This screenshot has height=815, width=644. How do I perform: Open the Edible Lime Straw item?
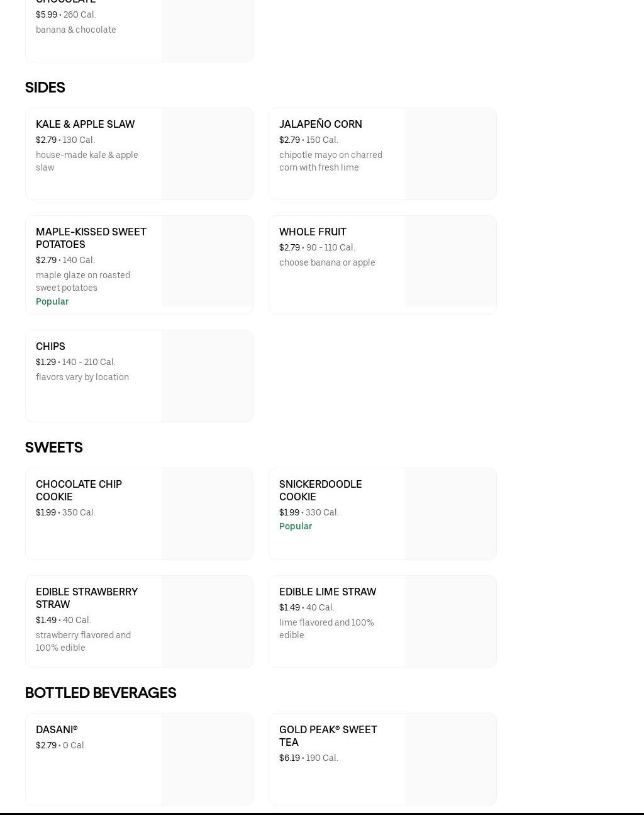(327, 592)
